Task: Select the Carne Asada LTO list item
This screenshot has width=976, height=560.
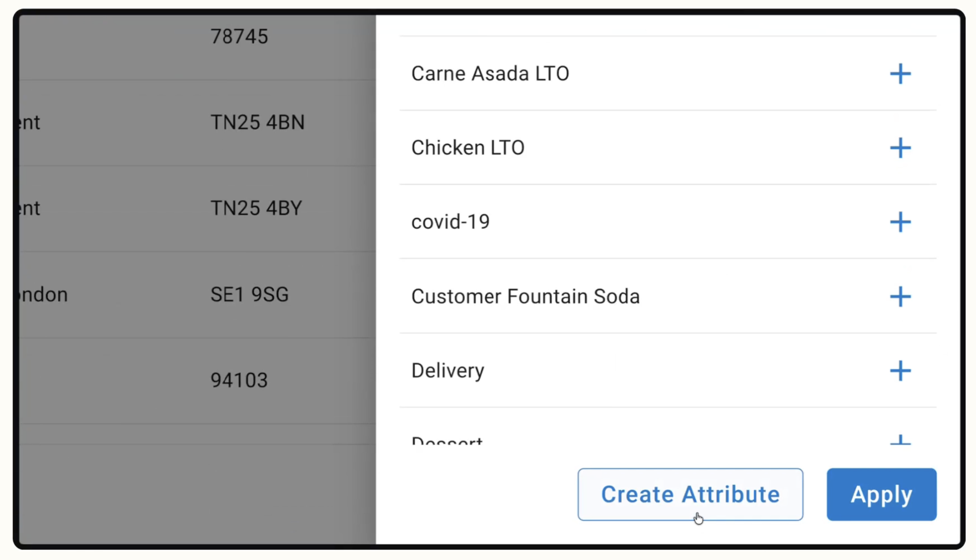Action: click(490, 73)
